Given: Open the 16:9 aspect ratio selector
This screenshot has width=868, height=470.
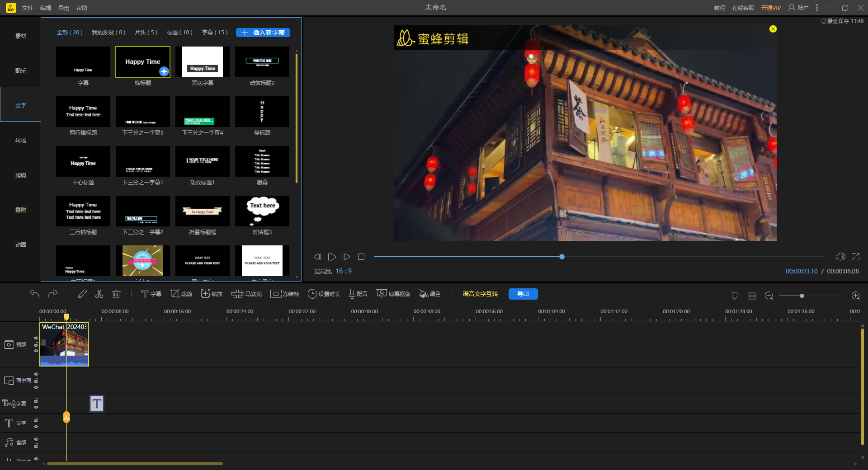Looking at the screenshot, I should click(344, 271).
